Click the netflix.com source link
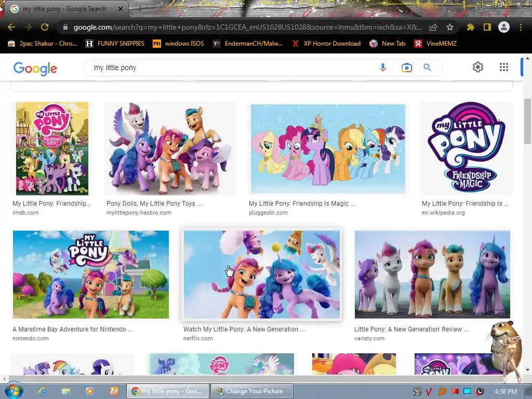The height and width of the screenshot is (399, 532). [x=198, y=338]
